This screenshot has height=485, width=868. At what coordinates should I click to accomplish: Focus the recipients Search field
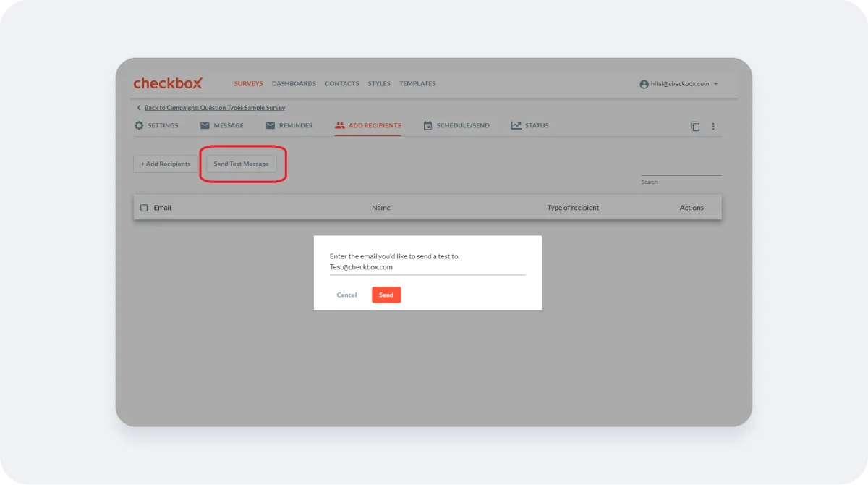coord(681,171)
